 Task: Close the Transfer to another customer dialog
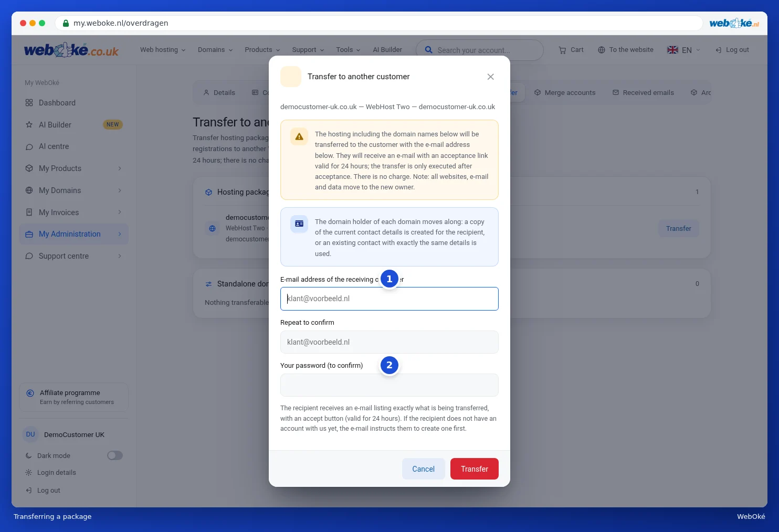(490, 77)
